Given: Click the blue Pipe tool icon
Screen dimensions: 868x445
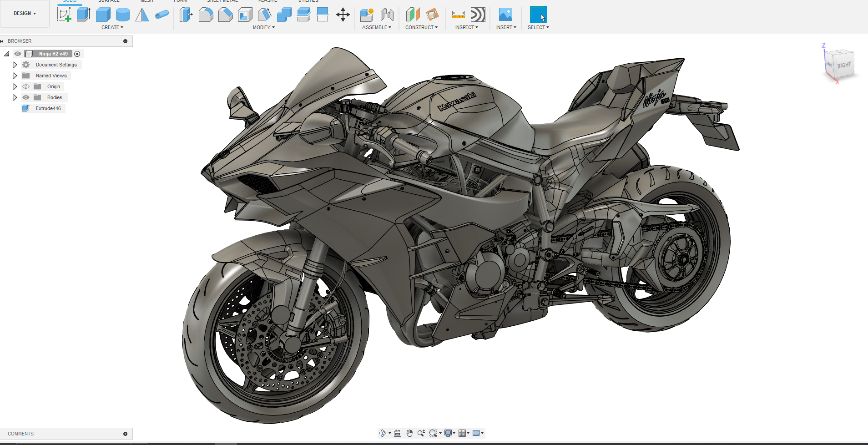Looking at the screenshot, I should click(162, 15).
